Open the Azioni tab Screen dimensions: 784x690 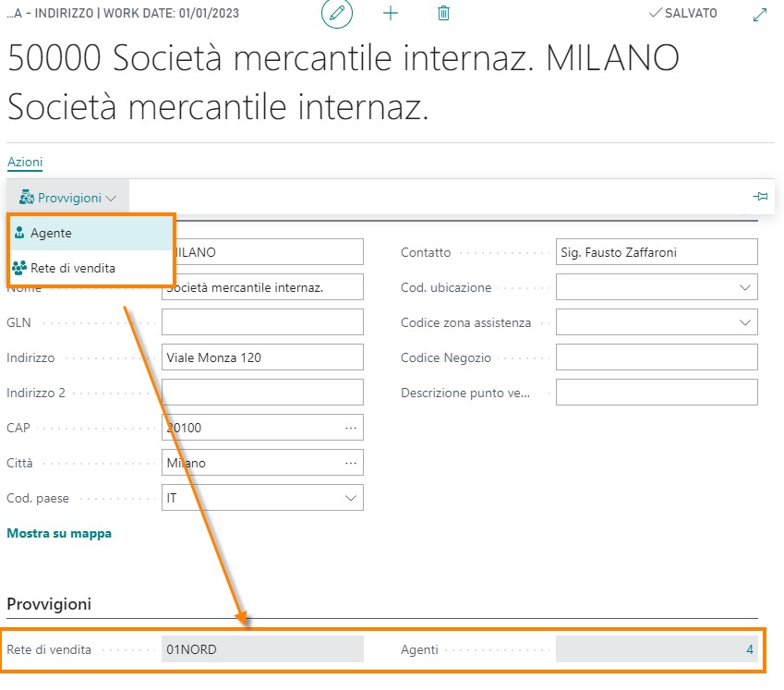click(25, 162)
